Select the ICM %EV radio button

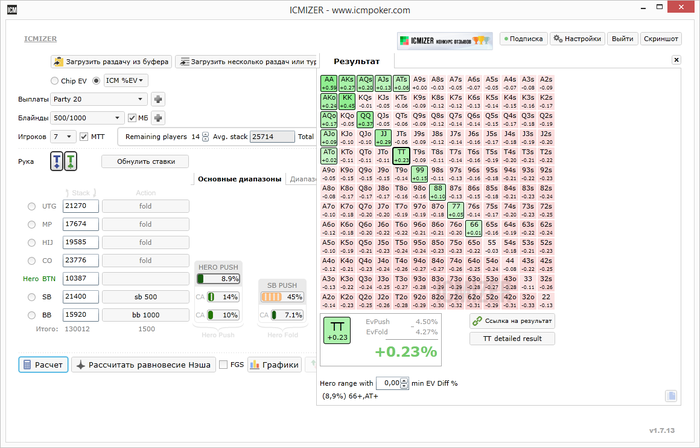(x=96, y=81)
